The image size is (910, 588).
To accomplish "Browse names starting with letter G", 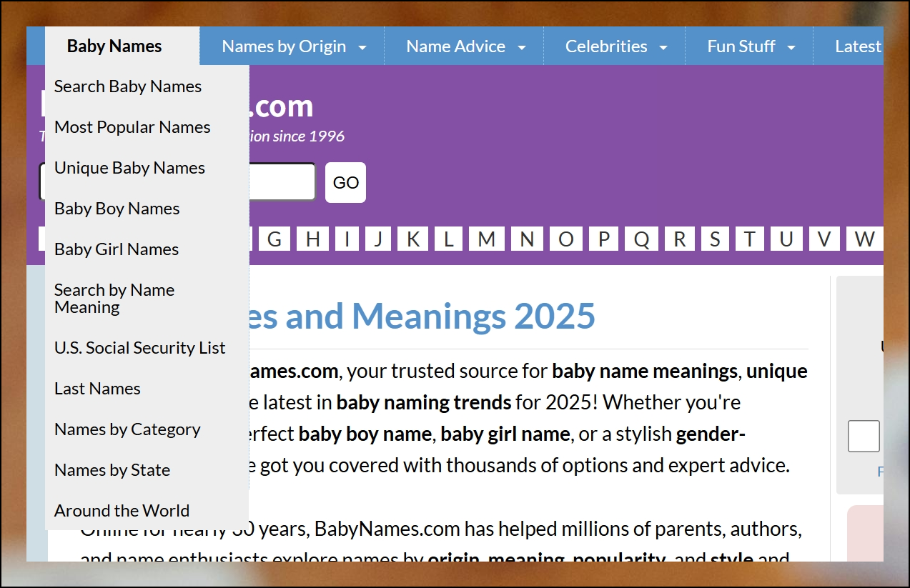I will coord(275,239).
